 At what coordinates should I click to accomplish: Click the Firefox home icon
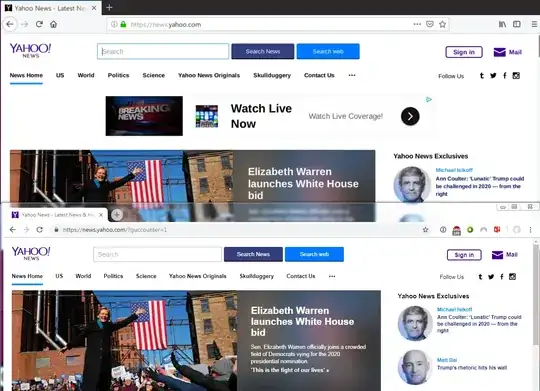[x=53, y=24]
